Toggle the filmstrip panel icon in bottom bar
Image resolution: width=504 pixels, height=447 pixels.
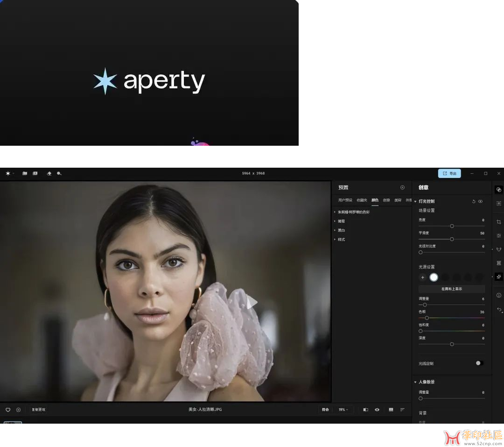[x=391, y=410]
